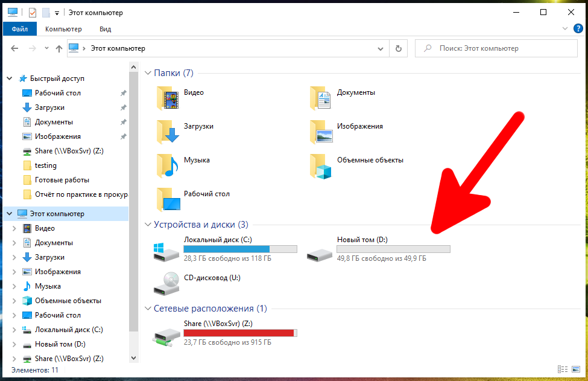Collapse the Устройства и диски group
Screen dimensions: 588x381
click(148, 225)
